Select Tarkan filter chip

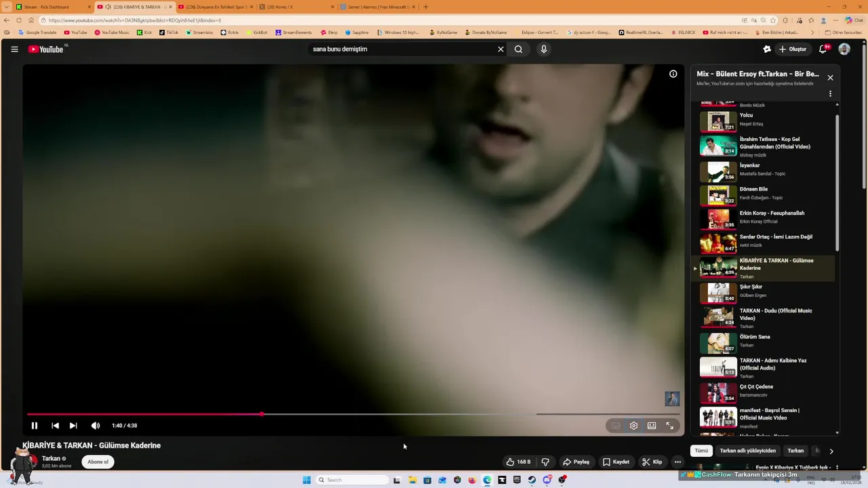tap(795, 451)
